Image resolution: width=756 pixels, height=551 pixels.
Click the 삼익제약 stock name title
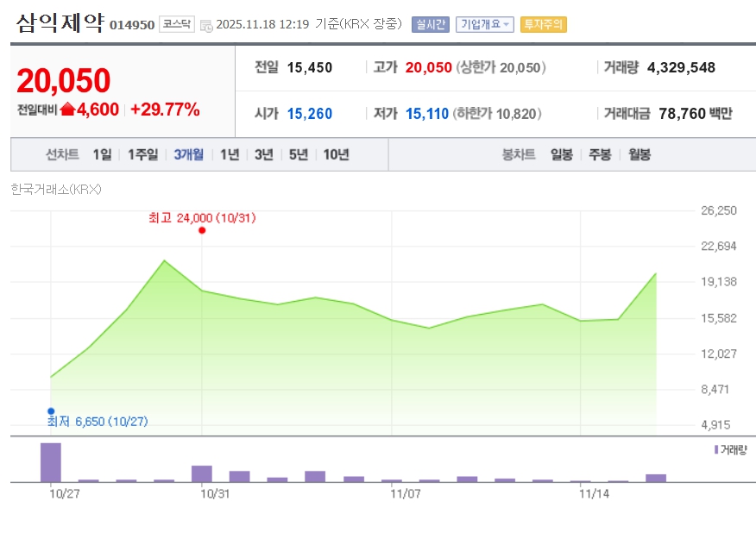coord(60,23)
